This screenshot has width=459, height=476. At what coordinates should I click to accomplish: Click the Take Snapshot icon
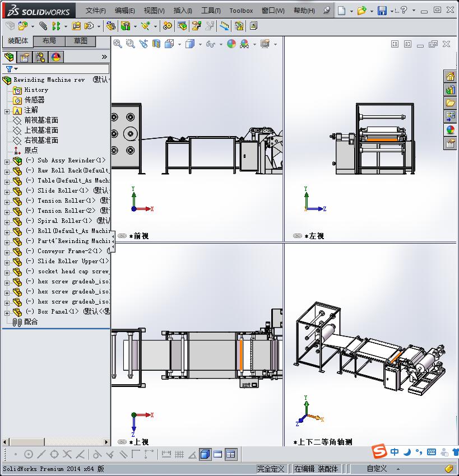[253, 26]
